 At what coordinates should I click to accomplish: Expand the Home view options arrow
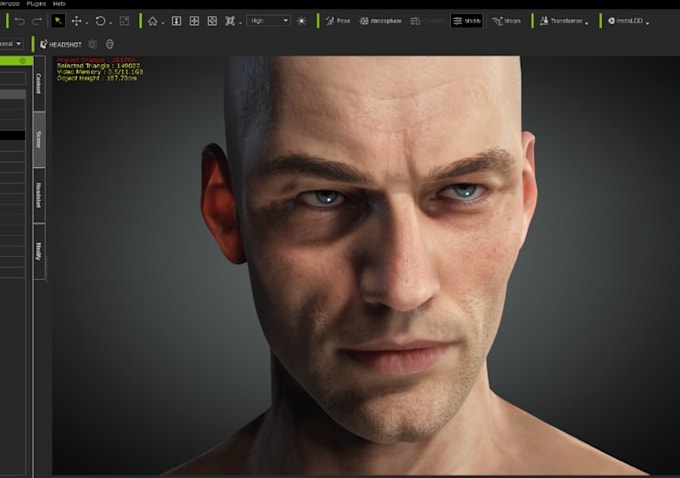(x=163, y=23)
